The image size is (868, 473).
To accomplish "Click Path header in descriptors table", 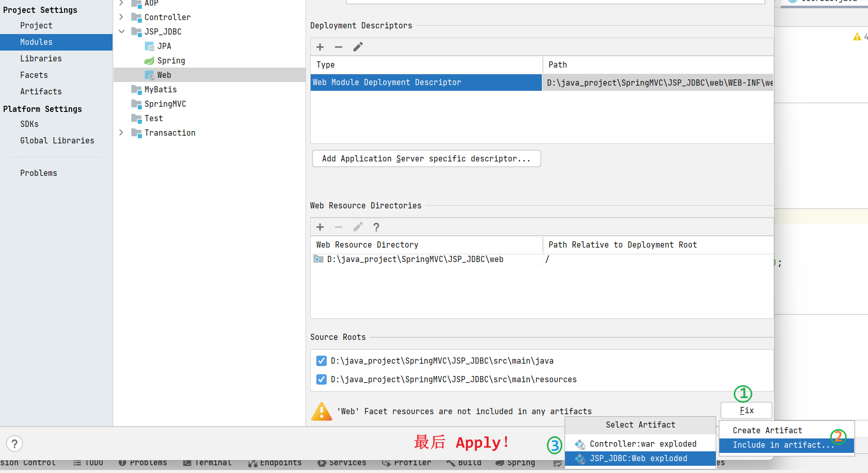I will [658, 65].
